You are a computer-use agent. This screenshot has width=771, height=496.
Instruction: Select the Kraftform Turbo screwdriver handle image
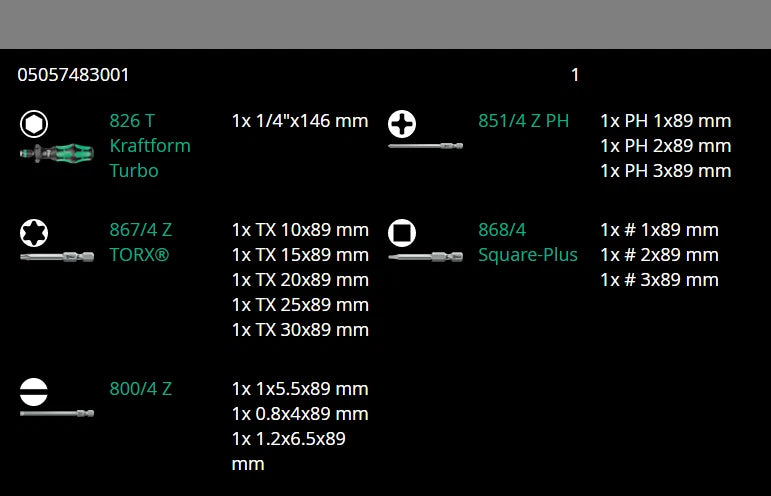click(56, 153)
